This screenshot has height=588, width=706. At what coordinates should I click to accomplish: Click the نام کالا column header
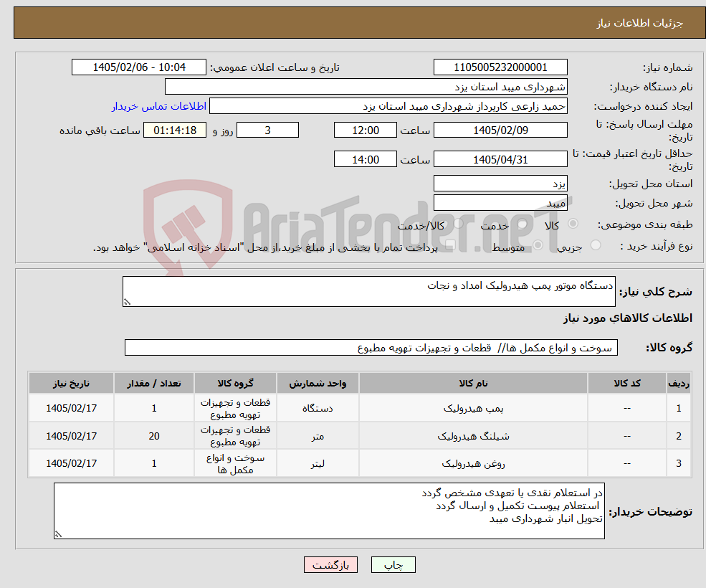(x=473, y=383)
